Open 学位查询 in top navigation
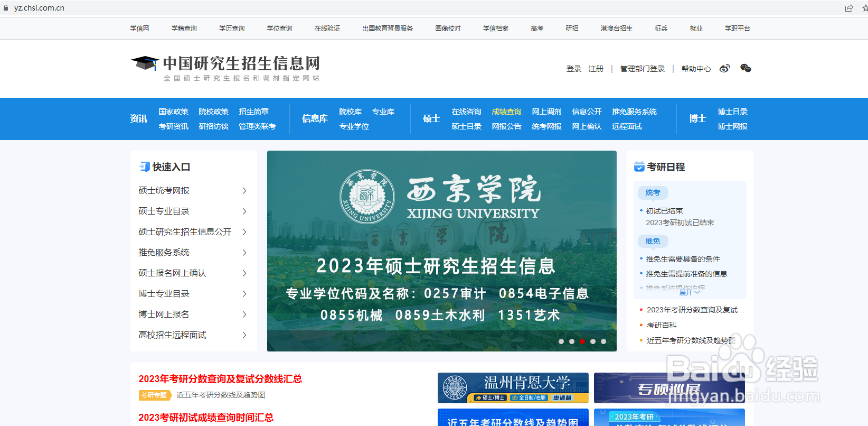Image resolution: width=868 pixels, height=426 pixels. 279,29
